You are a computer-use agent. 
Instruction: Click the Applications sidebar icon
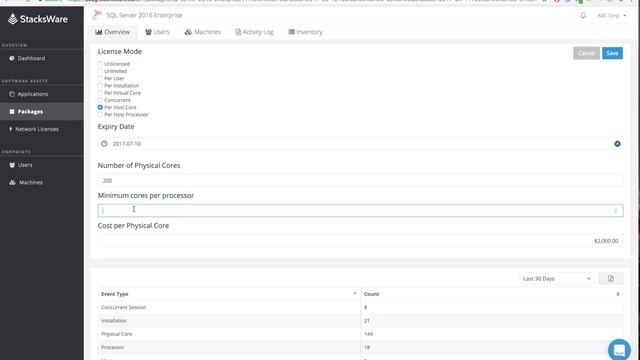click(12, 94)
